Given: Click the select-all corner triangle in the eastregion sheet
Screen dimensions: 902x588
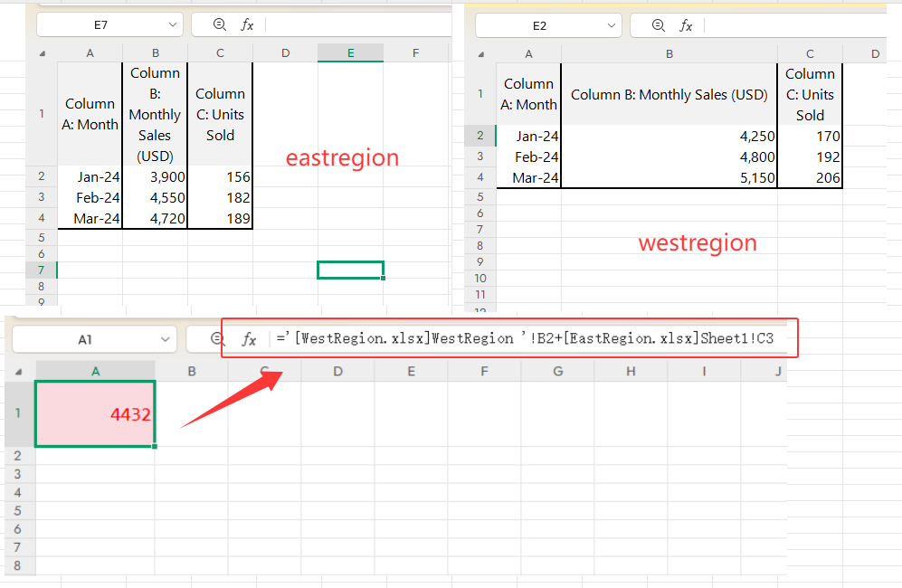Looking at the screenshot, I should pos(42,53).
